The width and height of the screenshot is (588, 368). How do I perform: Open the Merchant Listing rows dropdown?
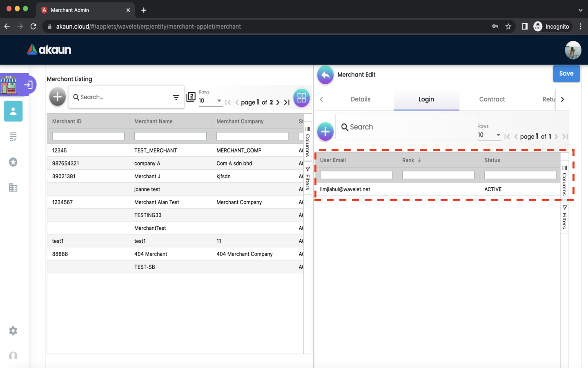tap(210, 101)
